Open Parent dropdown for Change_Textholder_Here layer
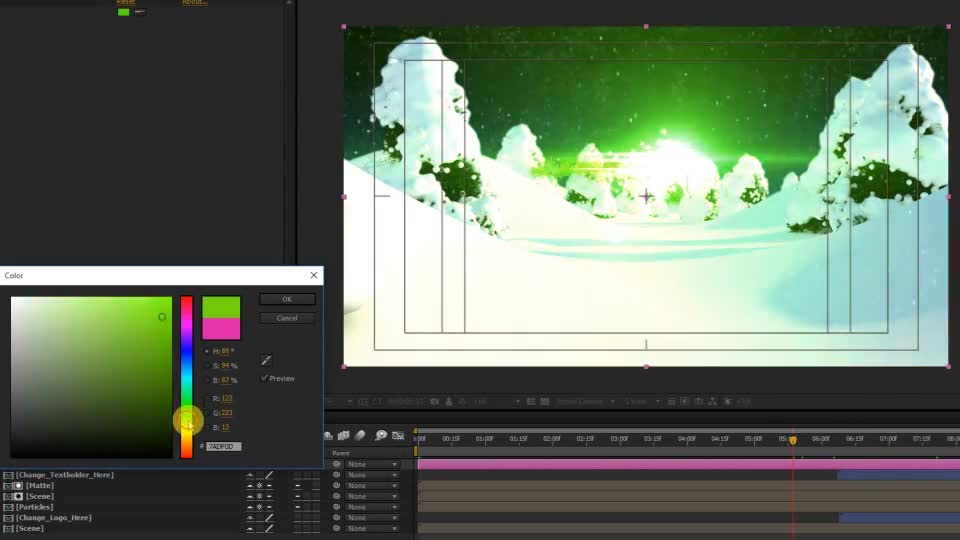 click(372, 475)
